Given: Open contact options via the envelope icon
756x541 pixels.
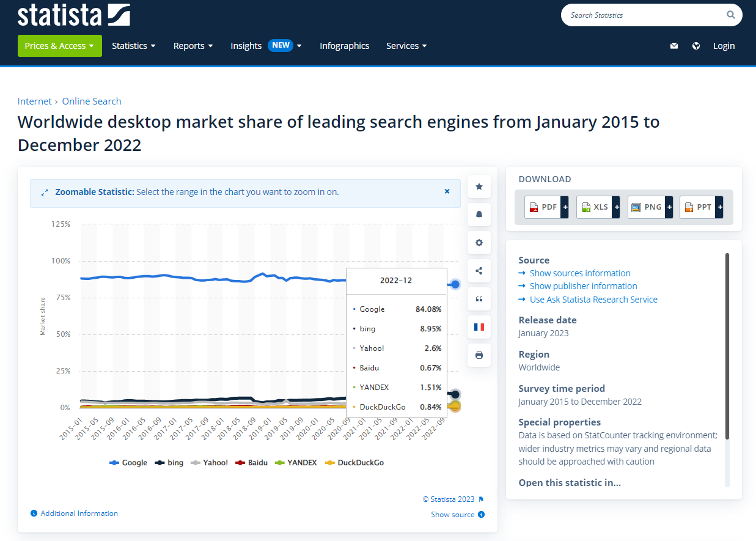Looking at the screenshot, I should tap(673, 46).
